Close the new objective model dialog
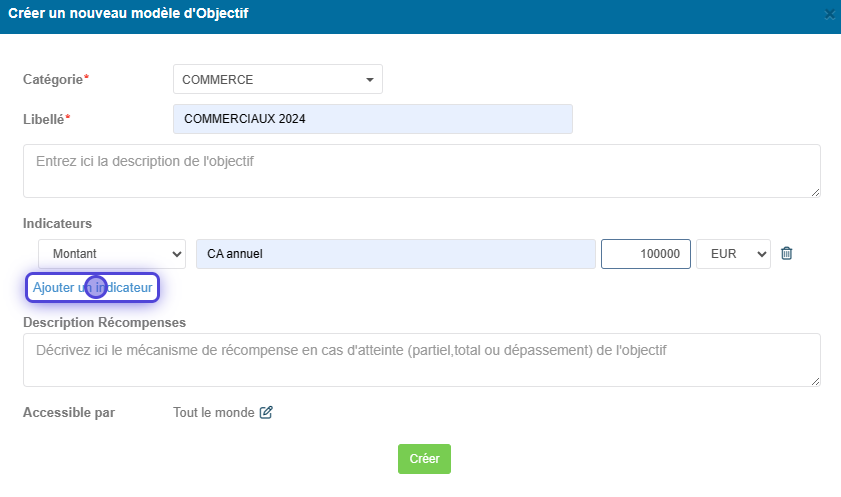The height and width of the screenshot is (497, 841). point(829,15)
